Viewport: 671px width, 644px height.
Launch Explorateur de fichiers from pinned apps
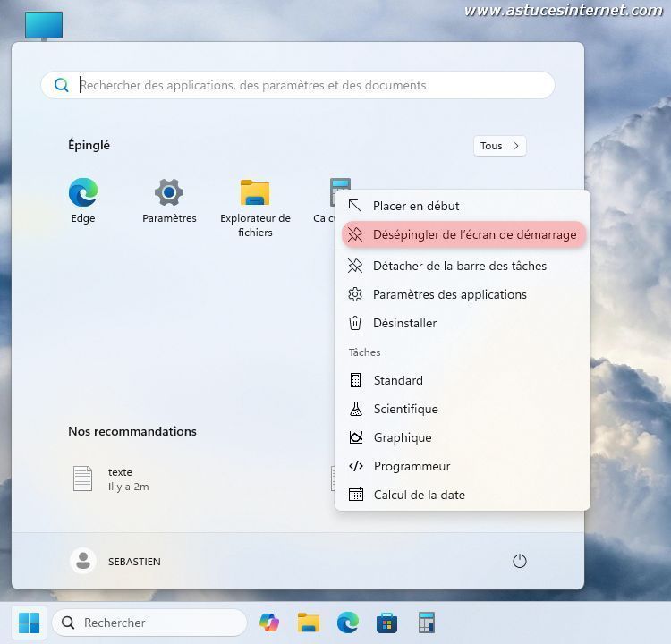(255, 206)
